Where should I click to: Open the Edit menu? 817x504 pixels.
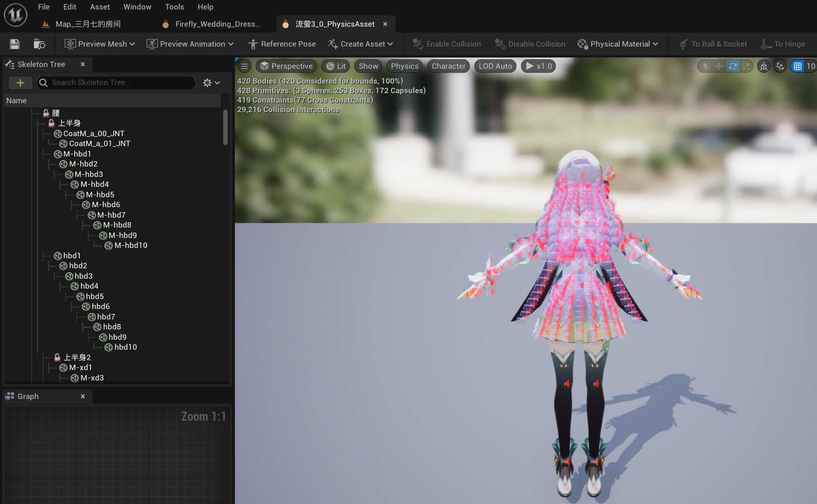pyautogui.click(x=70, y=7)
